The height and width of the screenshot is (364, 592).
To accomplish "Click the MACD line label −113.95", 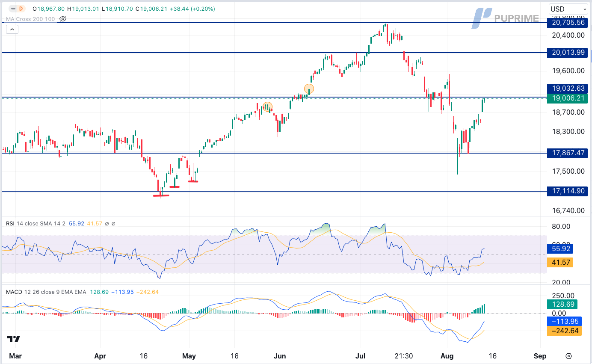I will (x=564, y=321).
